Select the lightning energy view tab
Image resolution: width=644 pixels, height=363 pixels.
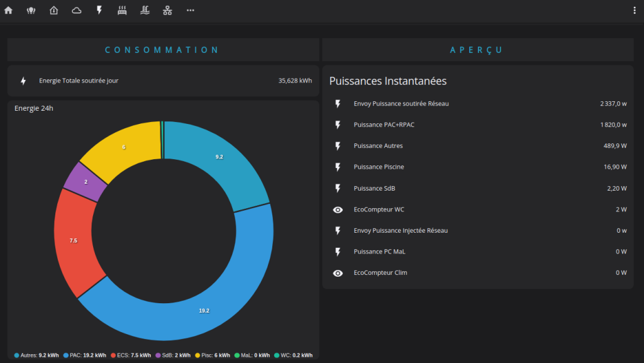pyautogui.click(x=99, y=10)
